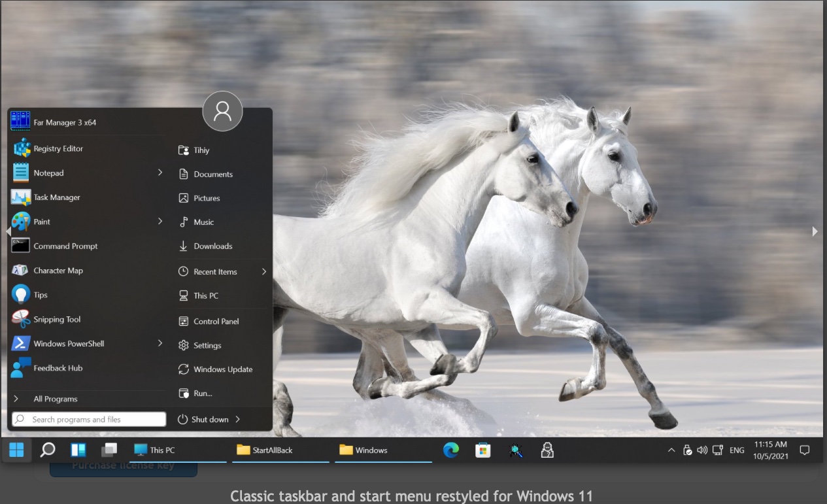Start the Snipping Tool
827x504 pixels.
coord(56,320)
